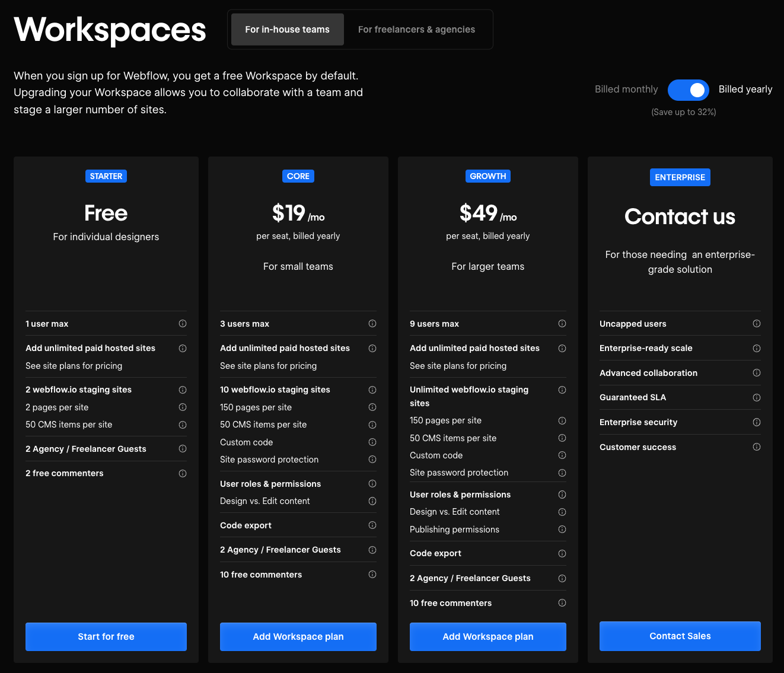Image resolution: width=784 pixels, height=673 pixels.
Task: Toggle the monthly/yearly billing switch
Action: [688, 90]
